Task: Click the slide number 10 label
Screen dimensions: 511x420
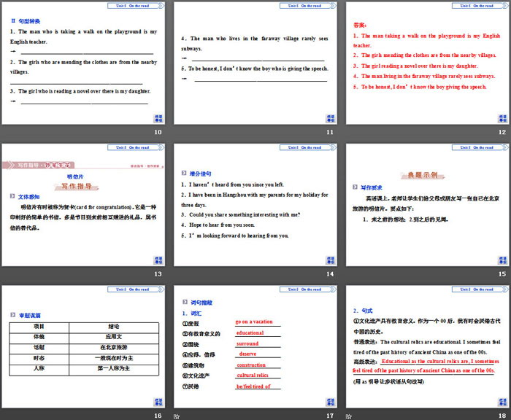Action: [158, 132]
